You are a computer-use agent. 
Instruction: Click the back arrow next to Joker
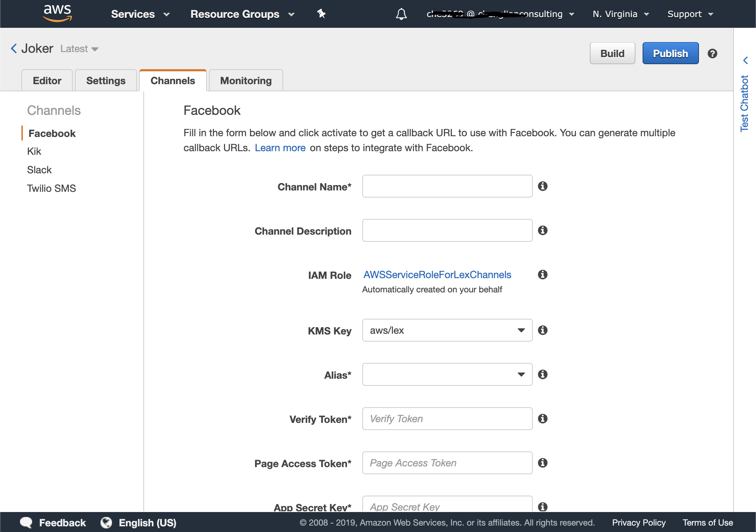[x=14, y=48]
